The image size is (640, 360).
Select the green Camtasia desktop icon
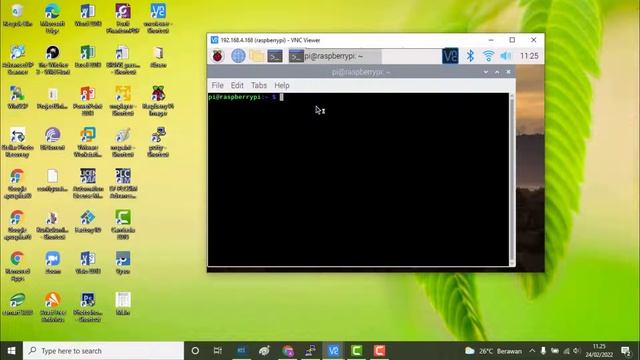(123, 225)
